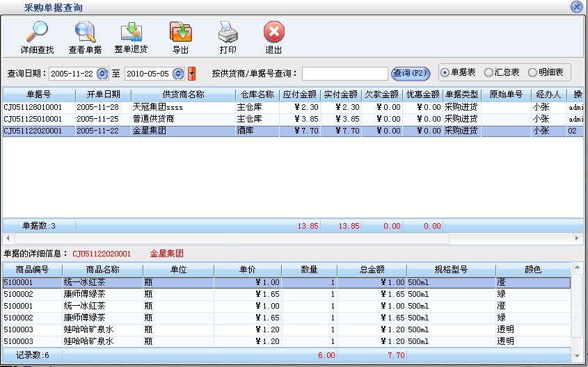The image size is (588, 367).
Task: Select the 汇总表 radio option
Action: [x=488, y=72]
